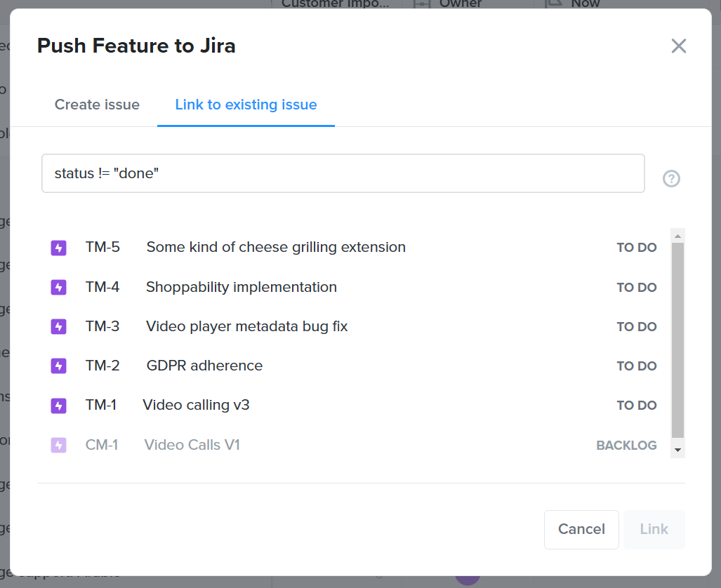Open the query help question-mark icon
This screenshot has height=588, width=721.
(x=671, y=178)
